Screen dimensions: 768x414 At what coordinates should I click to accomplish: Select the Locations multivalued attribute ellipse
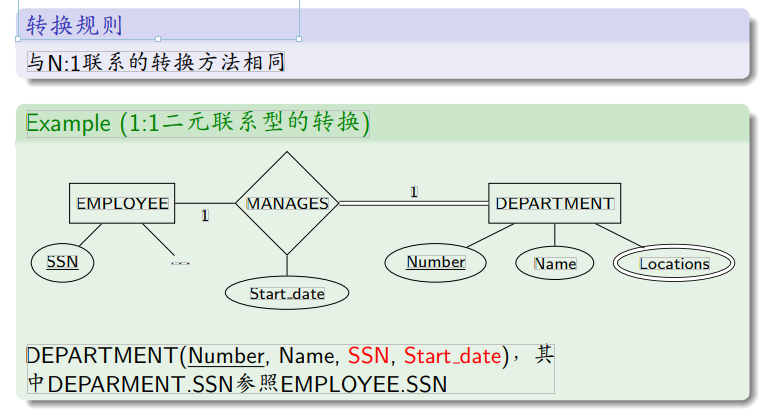674,263
